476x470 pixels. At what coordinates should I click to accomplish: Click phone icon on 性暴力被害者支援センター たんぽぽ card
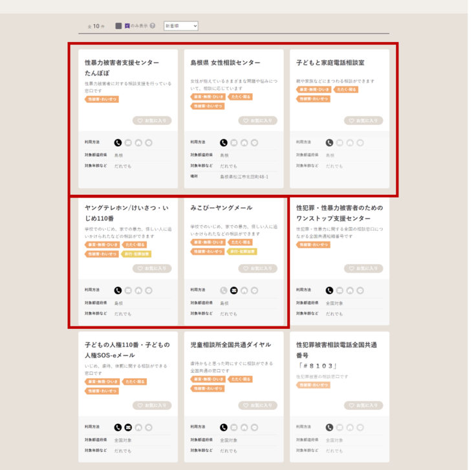pos(118,142)
